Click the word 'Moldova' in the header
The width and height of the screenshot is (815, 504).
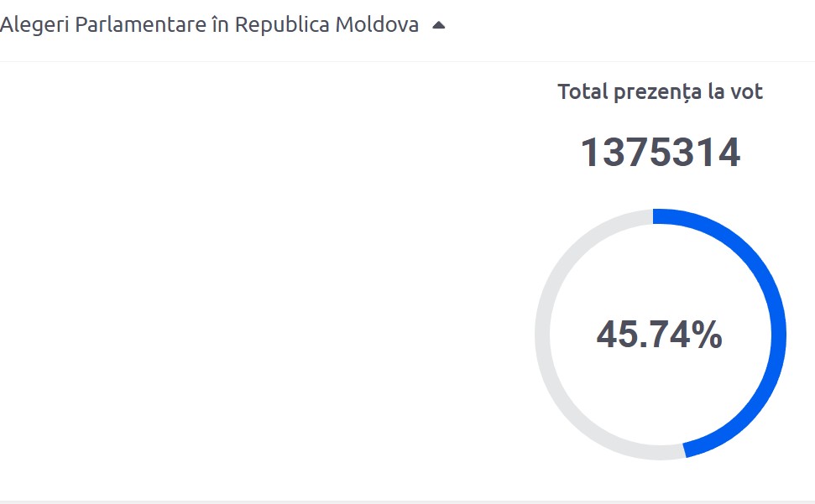pos(377,25)
